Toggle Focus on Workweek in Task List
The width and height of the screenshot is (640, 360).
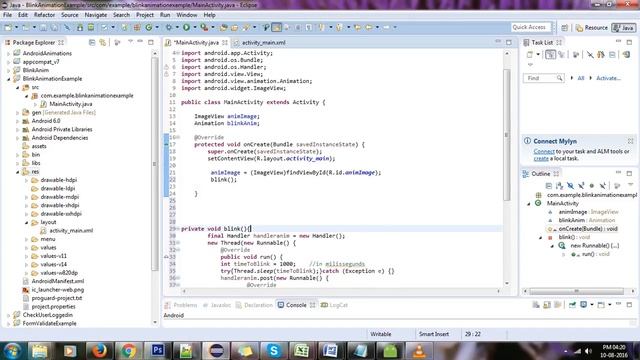576,54
